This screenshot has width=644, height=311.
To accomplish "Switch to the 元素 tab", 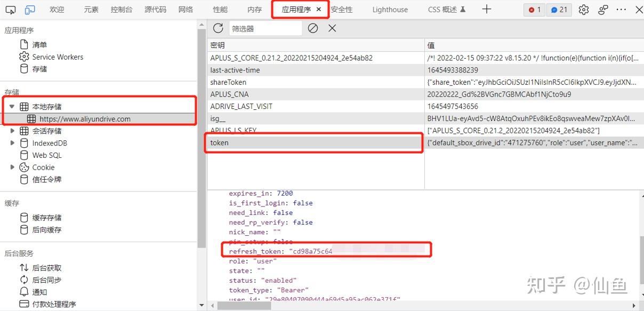I will (x=91, y=10).
